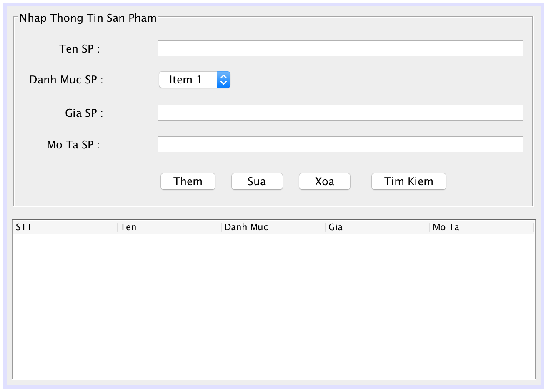Click the "Mo Ta SP :" label
The width and height of the screenshot is (546, 392).
pos(73,145)
